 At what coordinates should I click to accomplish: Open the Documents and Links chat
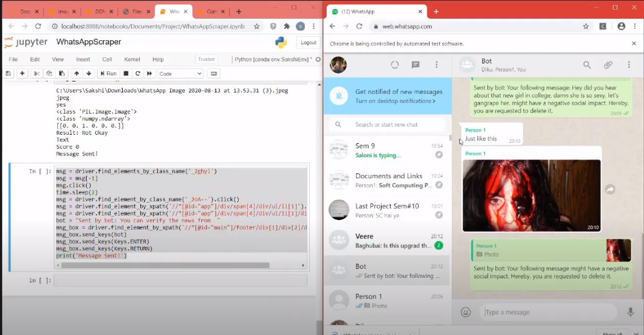click(x=387, y=180)
